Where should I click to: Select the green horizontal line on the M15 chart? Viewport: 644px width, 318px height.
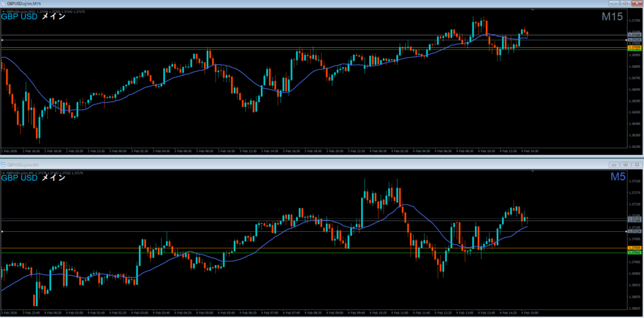point(252,49)
